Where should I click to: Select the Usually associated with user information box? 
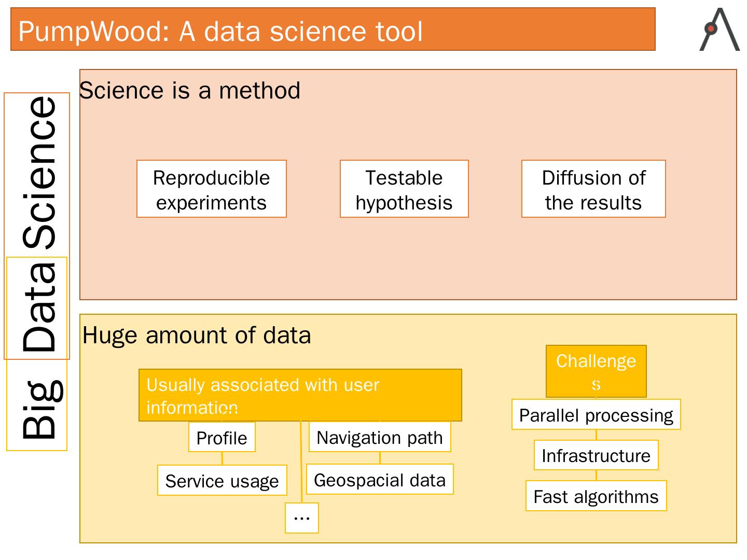(300, 395)
